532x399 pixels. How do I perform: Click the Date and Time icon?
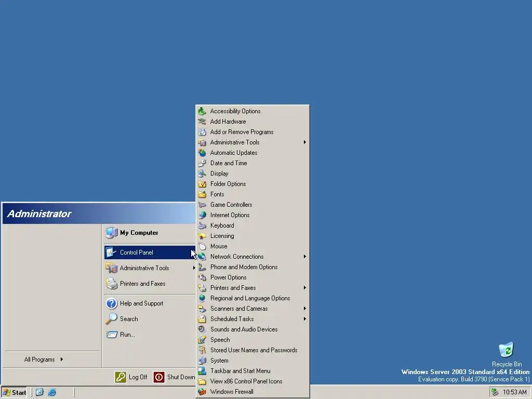pos(202,163)
